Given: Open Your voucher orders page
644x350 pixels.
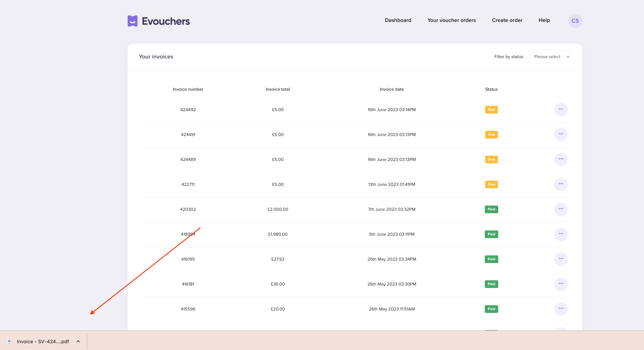Looking at the screenshot, I should pos(451,20).
